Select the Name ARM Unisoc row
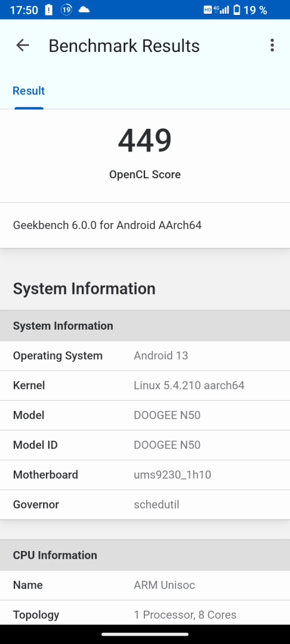The height and width of the screenshot is (644, 290). [145, 585]
